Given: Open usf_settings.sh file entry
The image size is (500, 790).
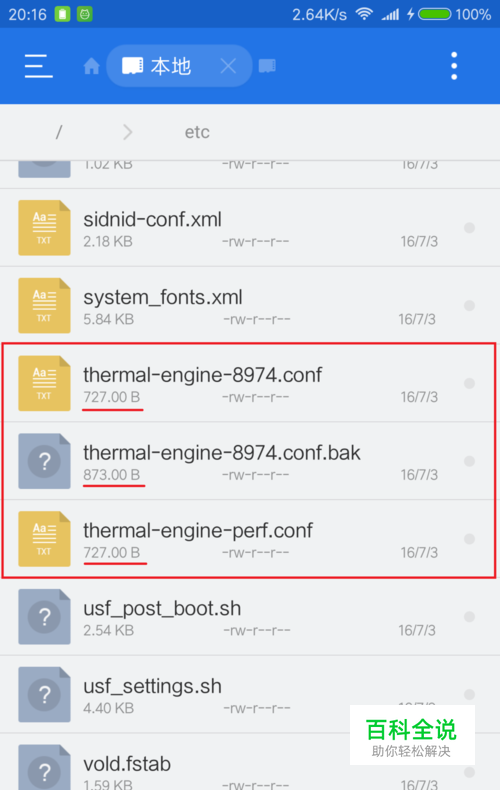Looking at the screenshot, I should pos(250,694).
